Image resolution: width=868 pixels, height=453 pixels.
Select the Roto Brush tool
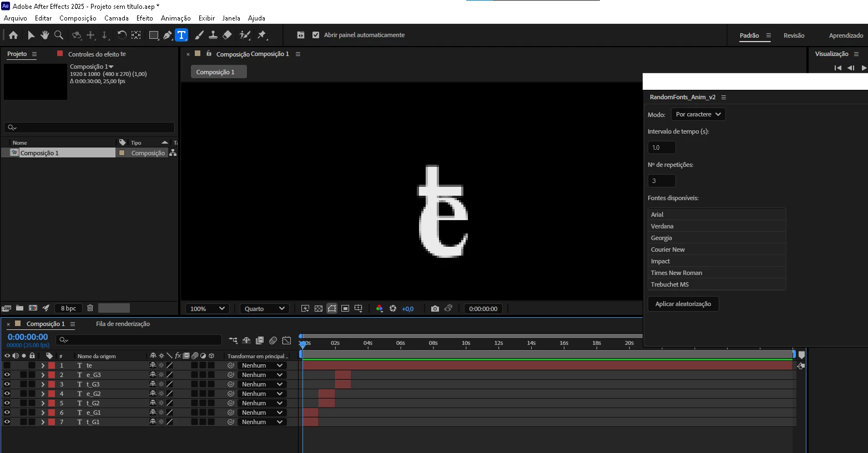tap(245, 35)
